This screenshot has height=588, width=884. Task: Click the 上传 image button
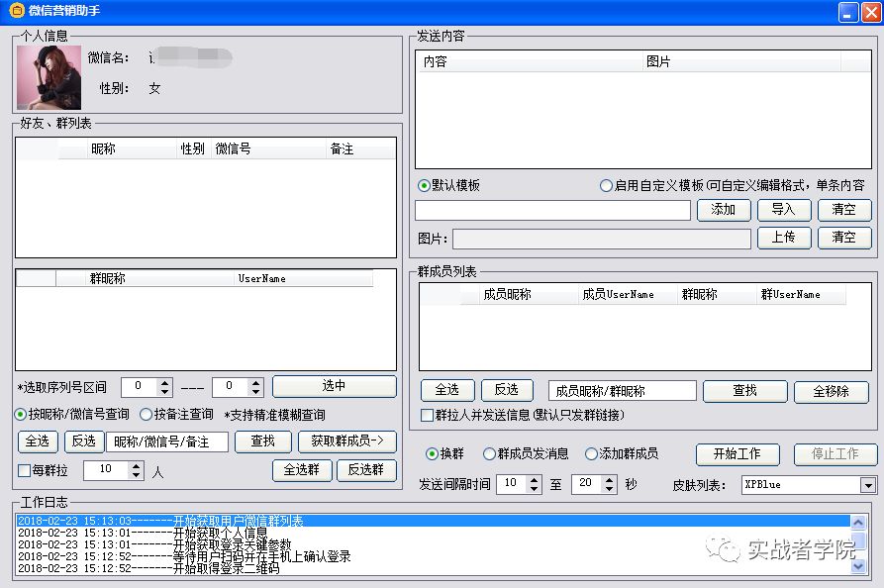coord(784,238)
